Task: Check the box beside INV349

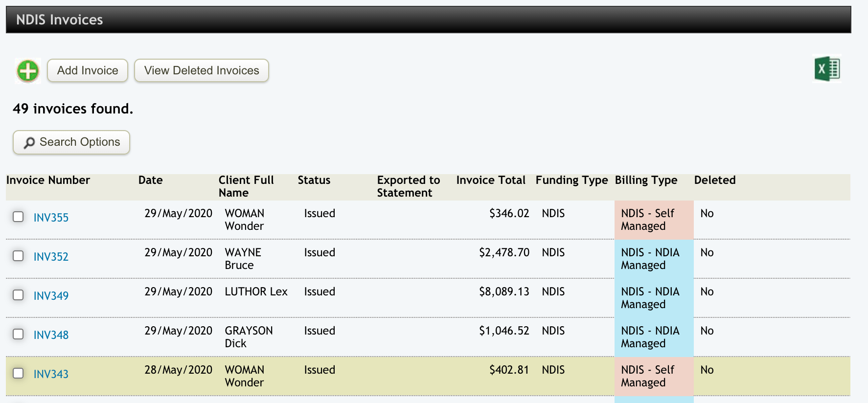Action: tap(18, 295)
